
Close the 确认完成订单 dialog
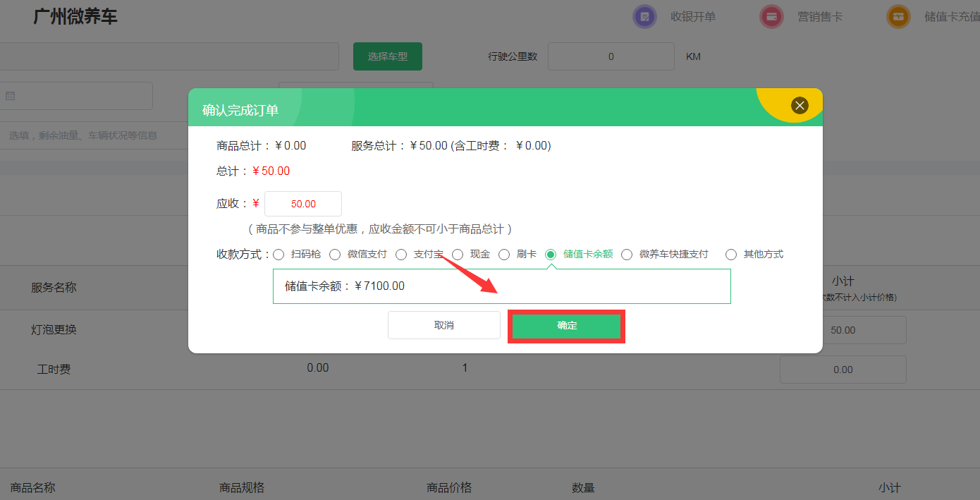coord(799,105)
